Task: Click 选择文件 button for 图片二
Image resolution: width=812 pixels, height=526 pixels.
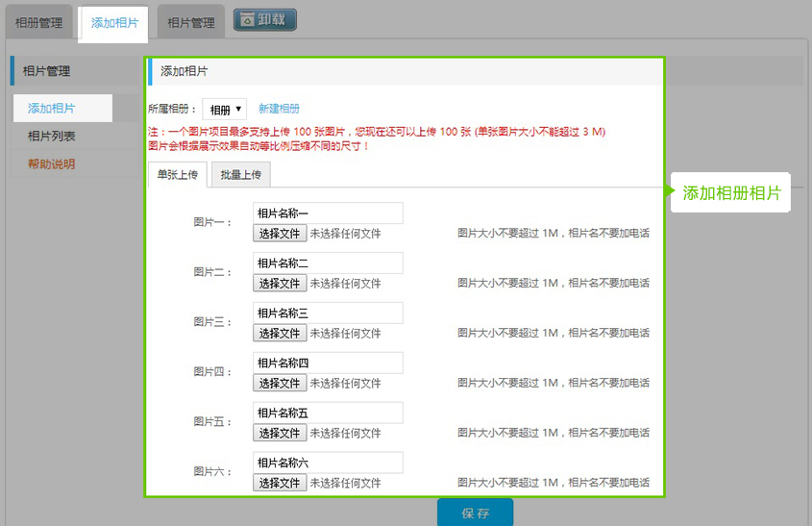Action: (280, 284)
